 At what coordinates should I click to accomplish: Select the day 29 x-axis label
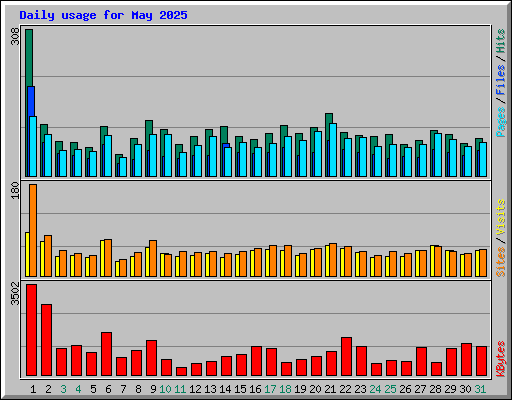click(x=450, y=389)
